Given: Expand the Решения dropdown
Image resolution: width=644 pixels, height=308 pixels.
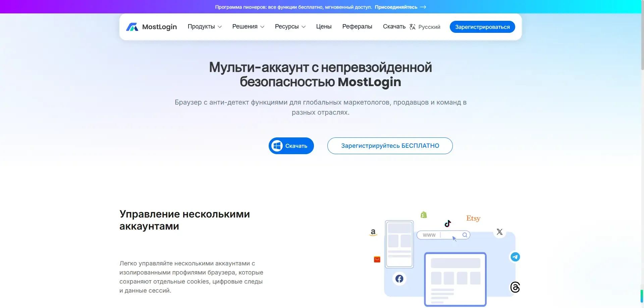Looking at the screenshot, I should point(248,26).
